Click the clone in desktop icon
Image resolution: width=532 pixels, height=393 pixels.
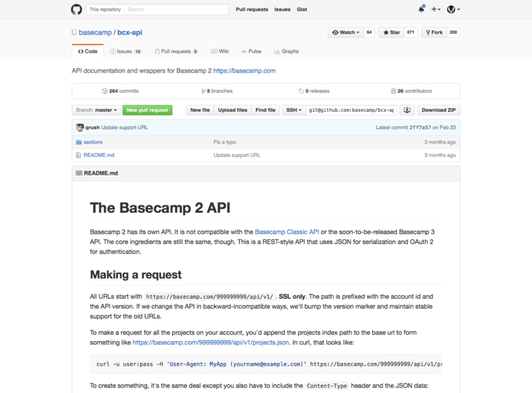[x=407, y=110]
